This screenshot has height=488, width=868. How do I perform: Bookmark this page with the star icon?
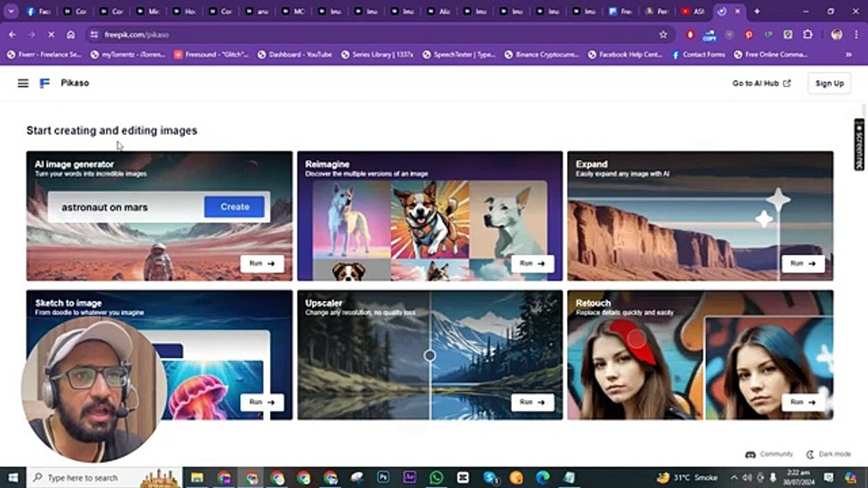click(x=663, y=35)
